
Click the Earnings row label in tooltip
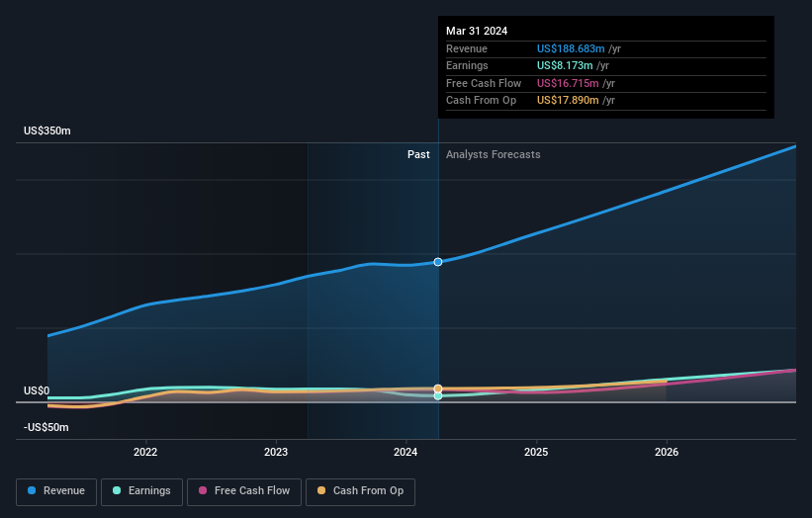tap(467, 65)
